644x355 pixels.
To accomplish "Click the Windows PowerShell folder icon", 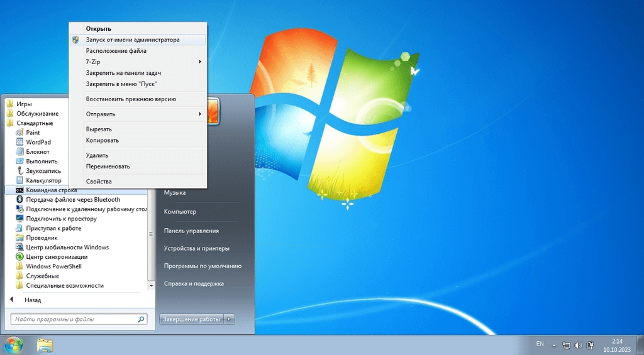I will (19, 266).
